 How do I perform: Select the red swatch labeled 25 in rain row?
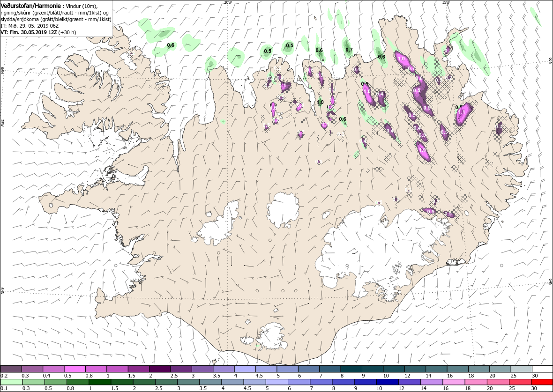[x=520, y=382]
